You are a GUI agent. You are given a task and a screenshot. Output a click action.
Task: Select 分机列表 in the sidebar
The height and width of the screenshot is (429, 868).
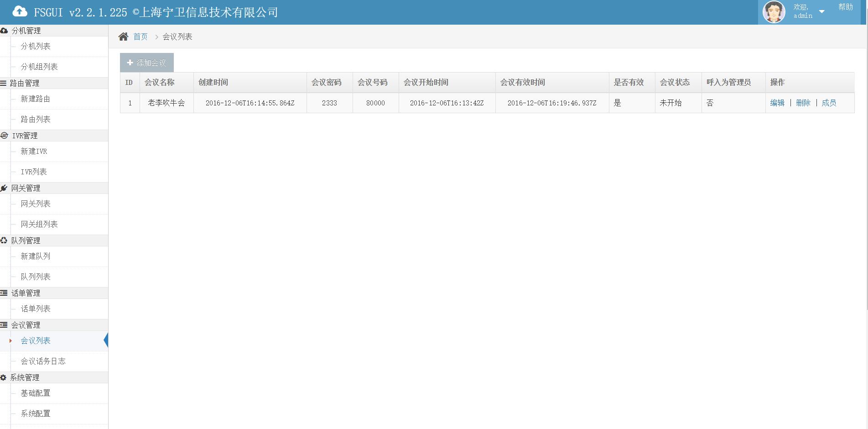coord(36,46)
